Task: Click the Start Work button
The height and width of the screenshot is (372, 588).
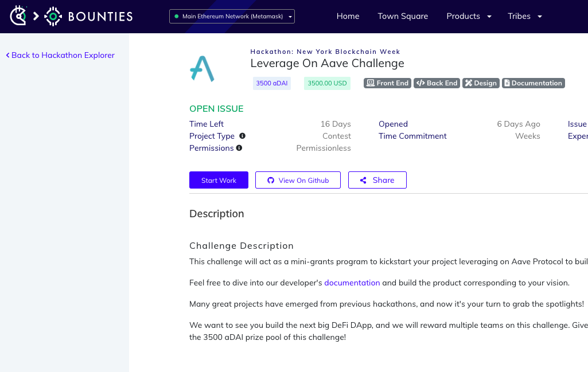Action: tap(219, 180)
